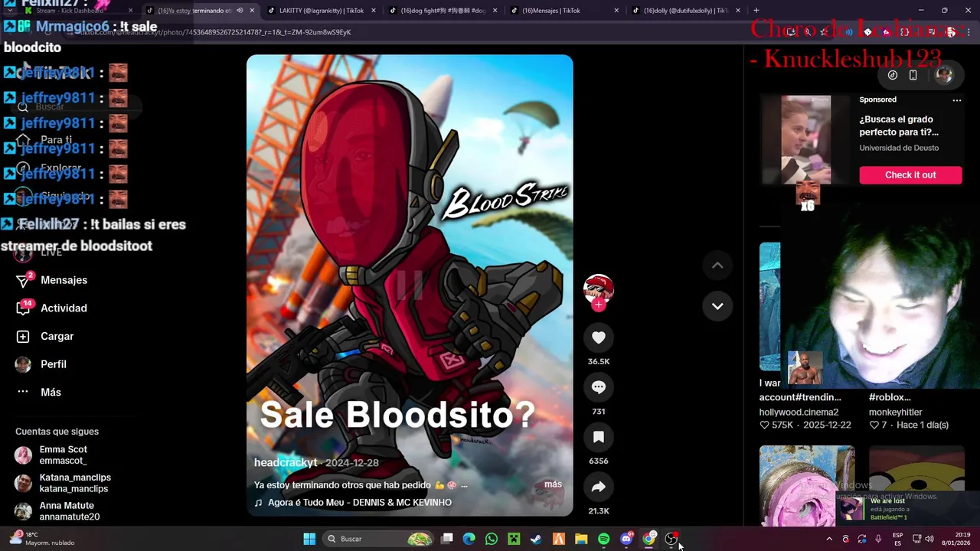Open WhatsApp from taskbar
Image resolution: width=980 pixels, height=551 pixels.
coord(492,539)
